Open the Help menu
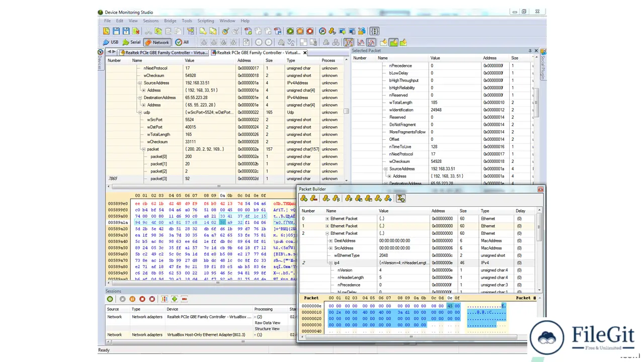The image size is (644, 362). (x=245, y=21)
